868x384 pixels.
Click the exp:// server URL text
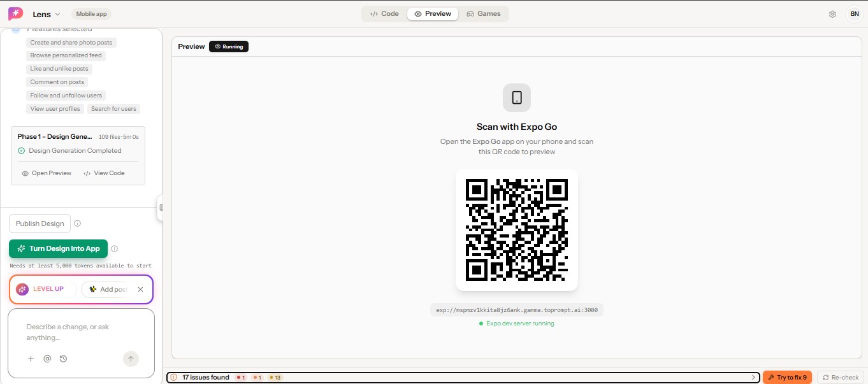click(517, 310)
